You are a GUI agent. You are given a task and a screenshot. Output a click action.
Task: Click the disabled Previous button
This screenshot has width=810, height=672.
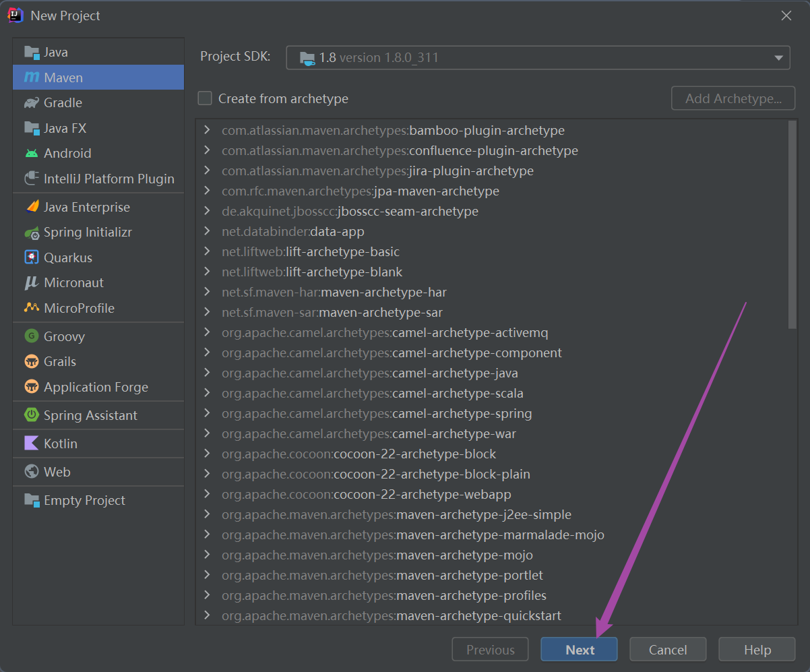[490, 650]
